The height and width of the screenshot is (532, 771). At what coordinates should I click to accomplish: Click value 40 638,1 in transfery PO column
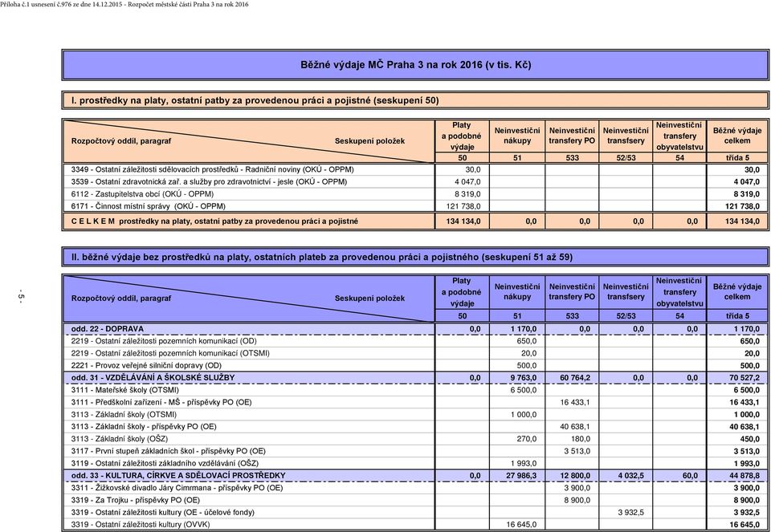pos(575,427)
